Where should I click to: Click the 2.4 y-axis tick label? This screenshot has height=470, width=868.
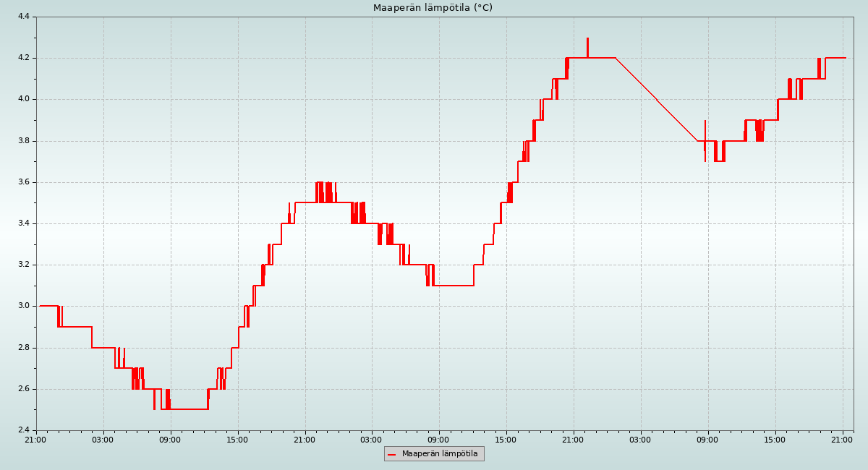coord(22,430)
